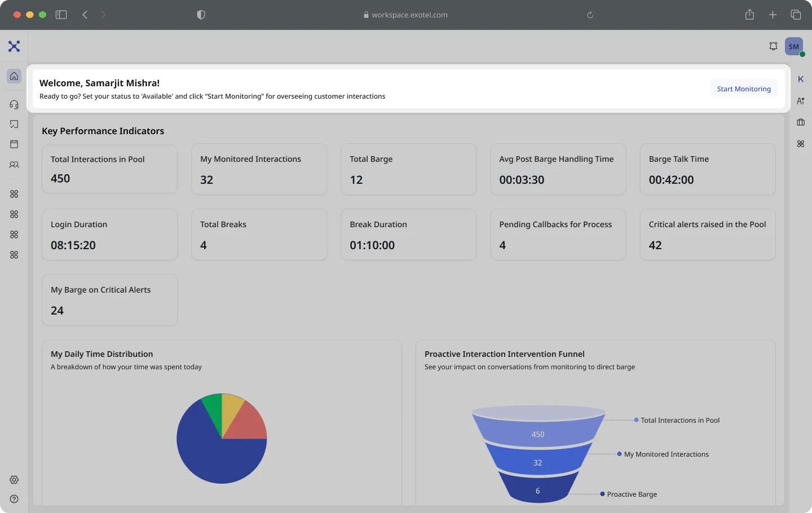Click the command-style icon on right rail

point(801,144)
